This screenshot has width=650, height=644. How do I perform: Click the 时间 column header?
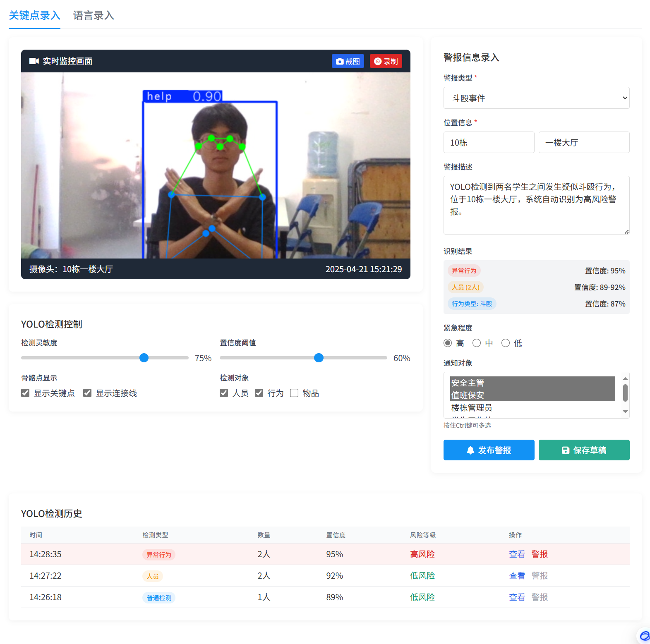(x=36, y=535)
